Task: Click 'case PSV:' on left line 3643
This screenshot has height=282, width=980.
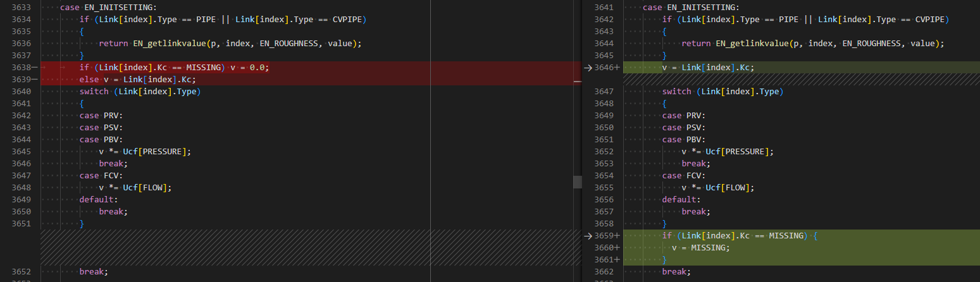Action: [101, 128]
